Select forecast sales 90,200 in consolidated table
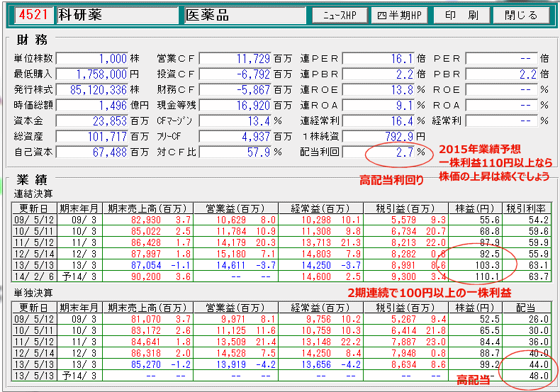560x392 pixels. (x=146, y=276)
